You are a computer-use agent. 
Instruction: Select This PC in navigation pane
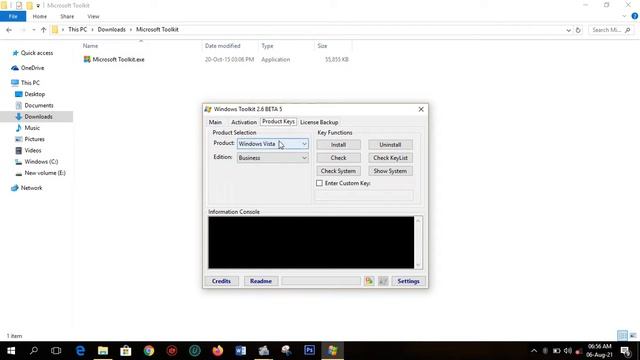click(30, 83)
